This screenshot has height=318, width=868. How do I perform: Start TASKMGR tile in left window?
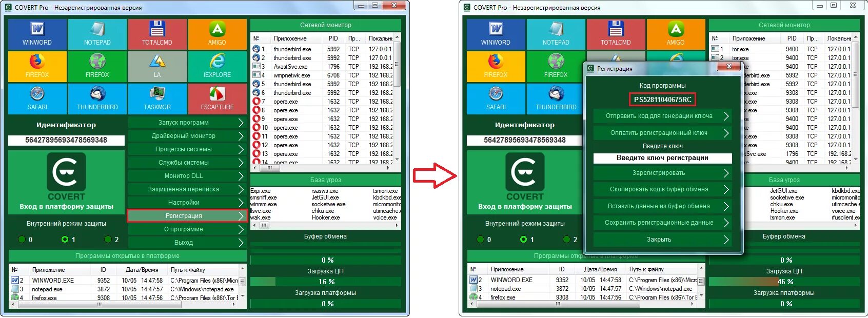[x=157, y=98]
